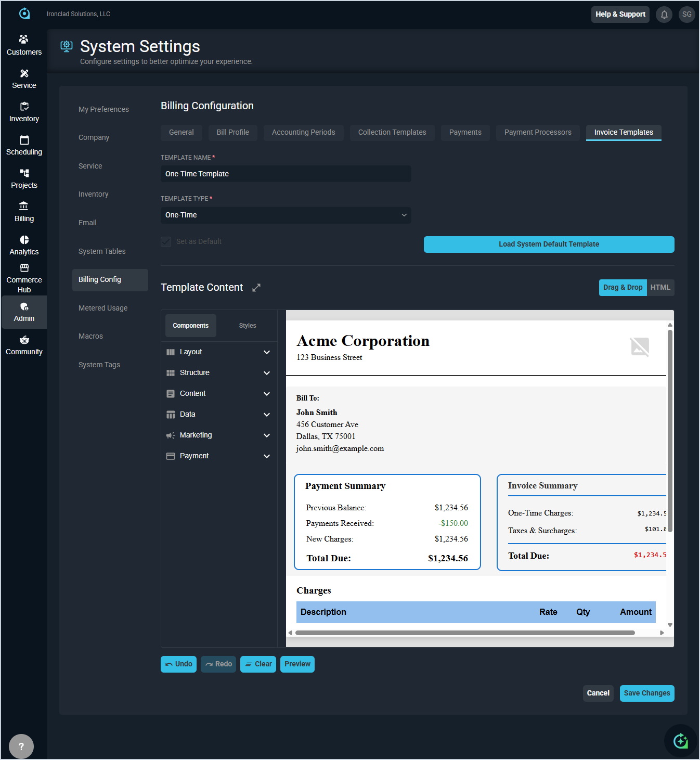The image size is (700, 760).
Task: Preview the invoice template
Action: click(297, 664)
